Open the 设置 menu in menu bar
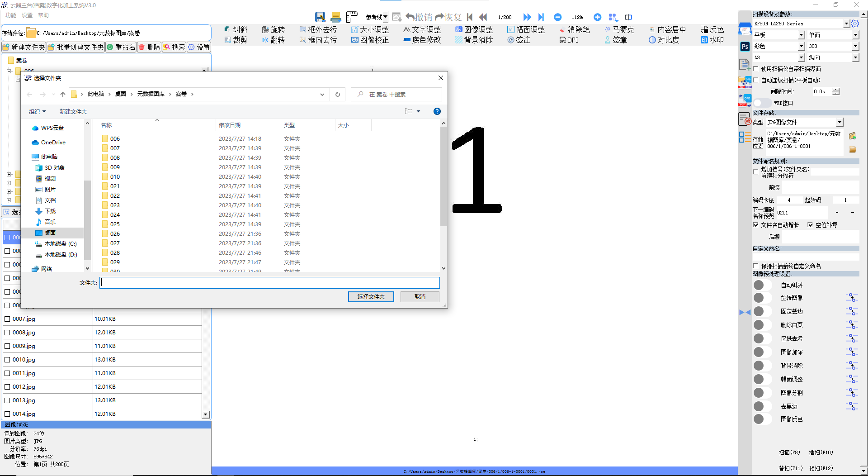The width and height of the screenshot is (868, 476). click(27, 15)
